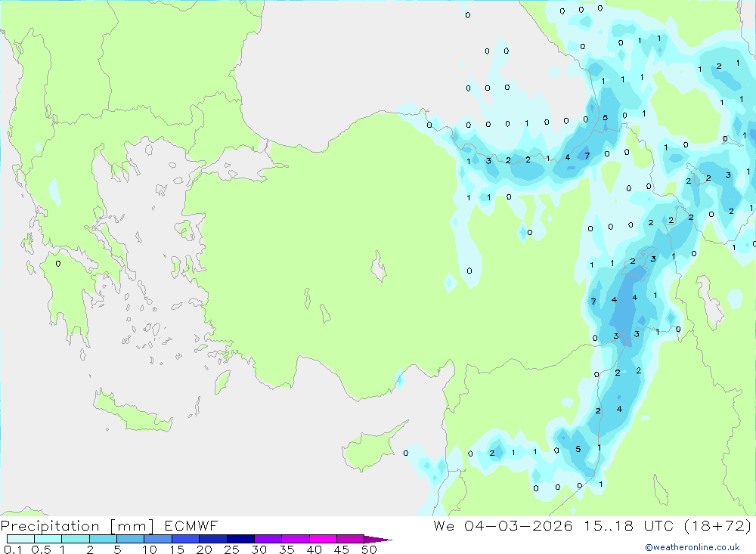Click the '25' legend scale label
756x554 pixels.
(x=231, y=549)
